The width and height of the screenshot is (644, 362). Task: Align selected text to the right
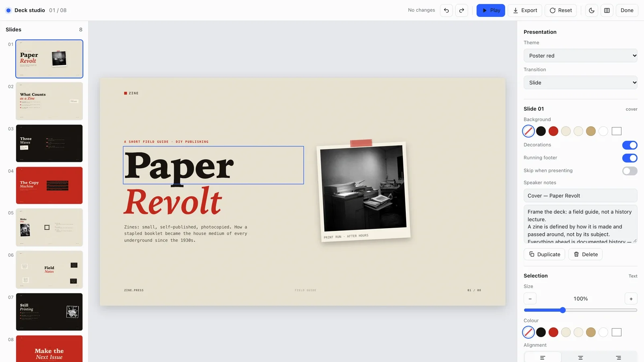coord(618,358)
